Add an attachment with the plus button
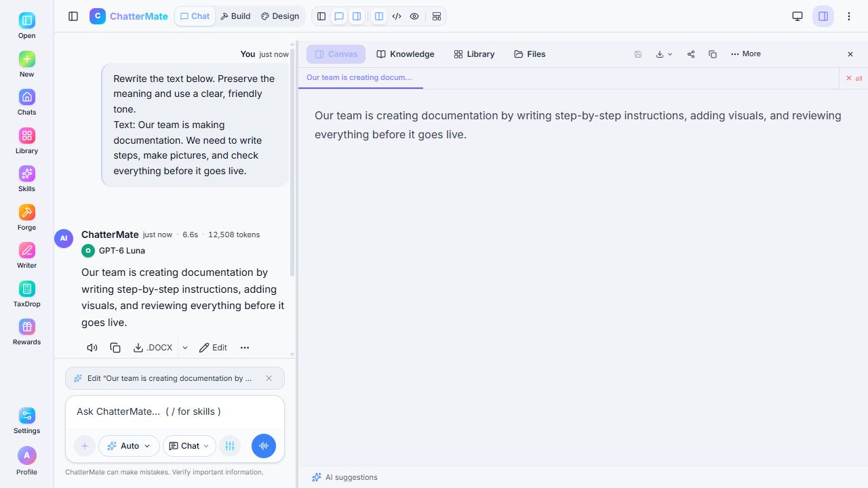This screenshot has width=868, height=488. pos(85,446)
